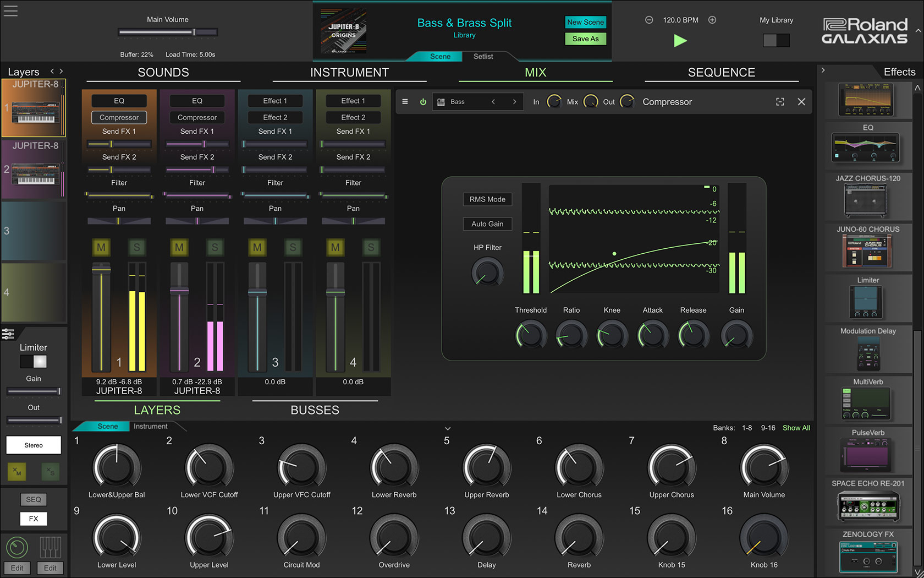Screen dimensions: 924x578
Task: Click the tuner dial icon above Edit
Action: tap(17, 547)
